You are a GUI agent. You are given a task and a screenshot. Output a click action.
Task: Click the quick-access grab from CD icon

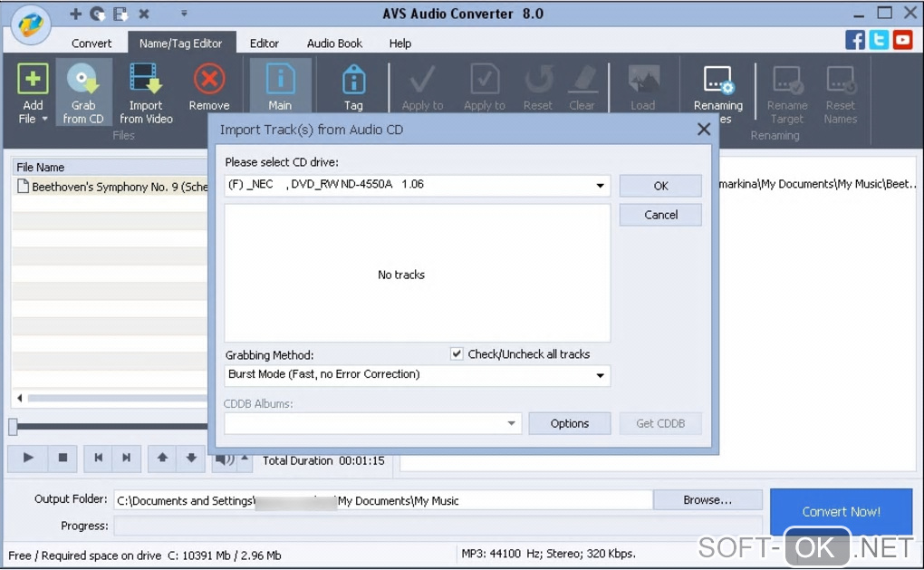(98, 14)
